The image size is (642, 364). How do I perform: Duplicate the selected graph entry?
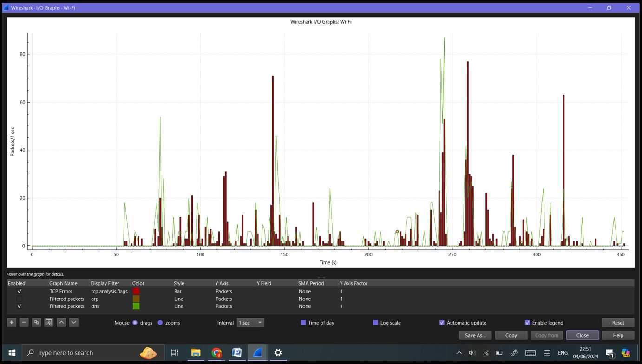(x=36, y=322)
